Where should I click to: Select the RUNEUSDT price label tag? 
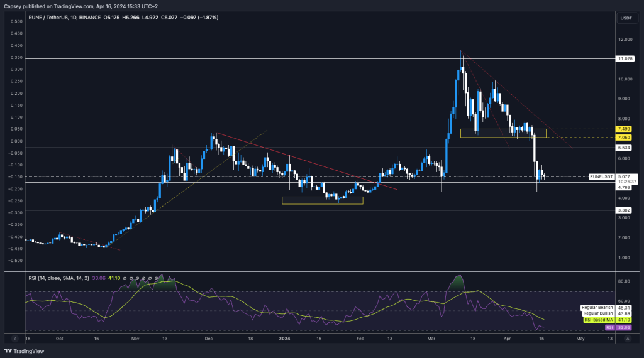tap(601, 177)
